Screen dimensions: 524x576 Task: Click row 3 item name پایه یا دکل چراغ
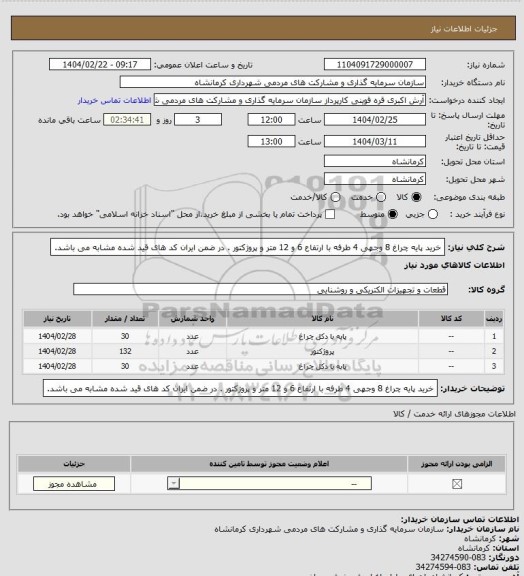[x=322, y=366]
